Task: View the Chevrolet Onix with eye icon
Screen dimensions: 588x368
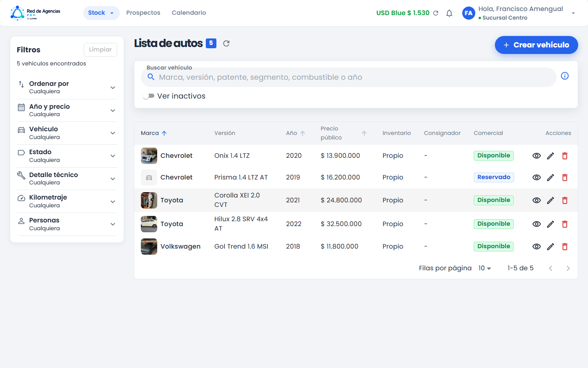Action: (x=537, y=156)
